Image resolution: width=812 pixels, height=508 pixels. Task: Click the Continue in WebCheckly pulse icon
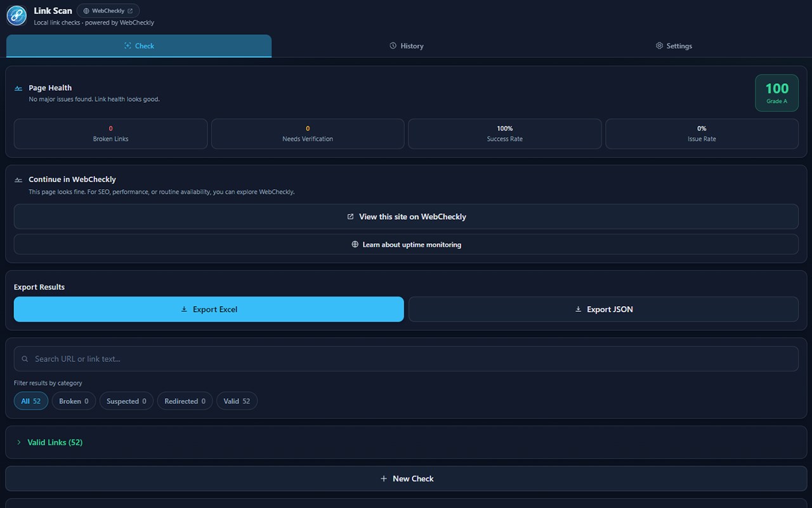18,180
